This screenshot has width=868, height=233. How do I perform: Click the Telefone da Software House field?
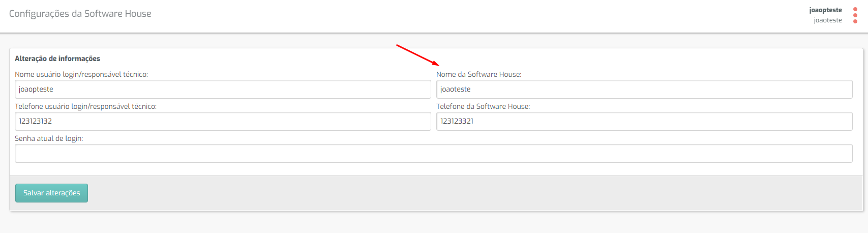click(644, 121)
